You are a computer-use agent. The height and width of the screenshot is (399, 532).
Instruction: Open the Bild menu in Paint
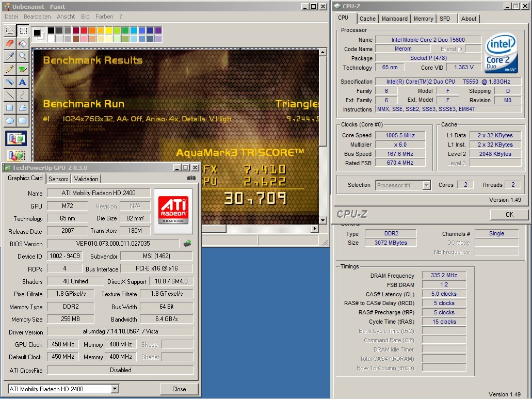(85, 17)
